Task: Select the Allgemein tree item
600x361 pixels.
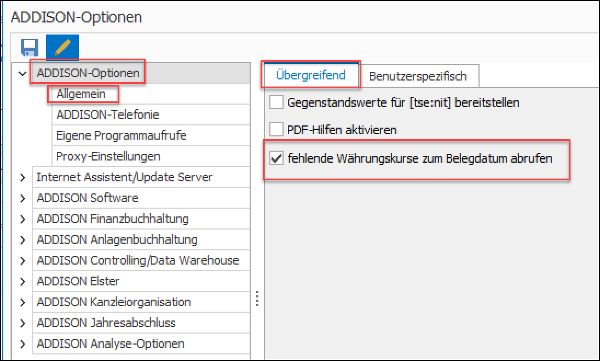Action: pos(81,94)
